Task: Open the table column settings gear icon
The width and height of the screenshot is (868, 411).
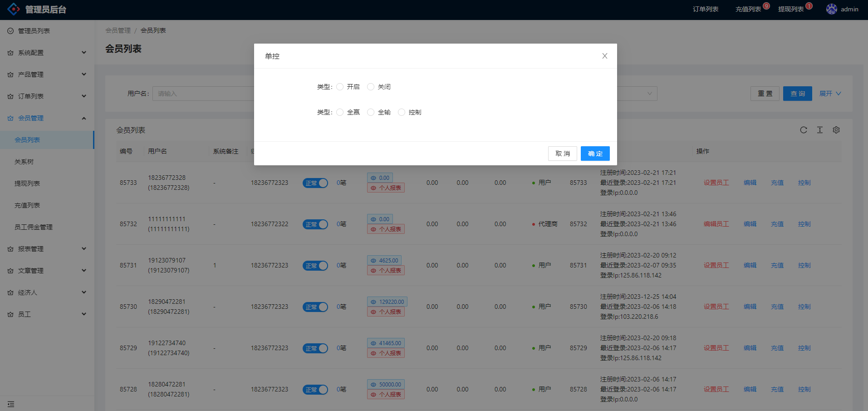Action: pos(836,130)
